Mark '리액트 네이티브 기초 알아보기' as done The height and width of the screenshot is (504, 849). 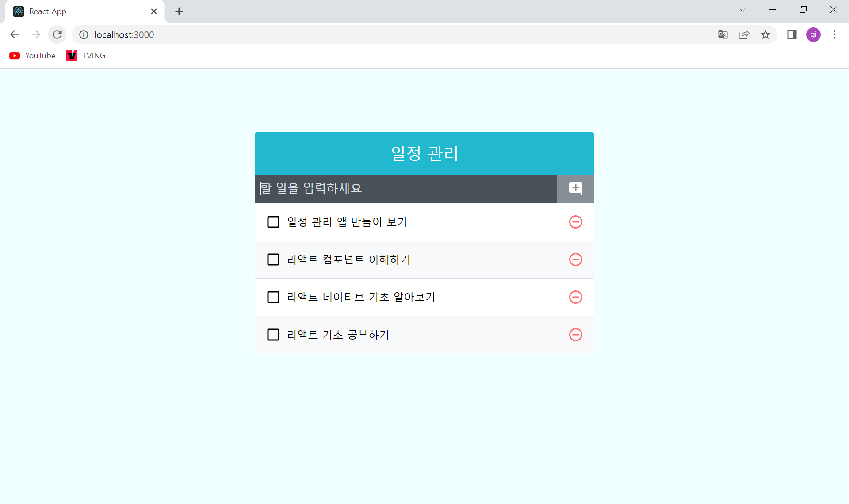pos(273,297)
